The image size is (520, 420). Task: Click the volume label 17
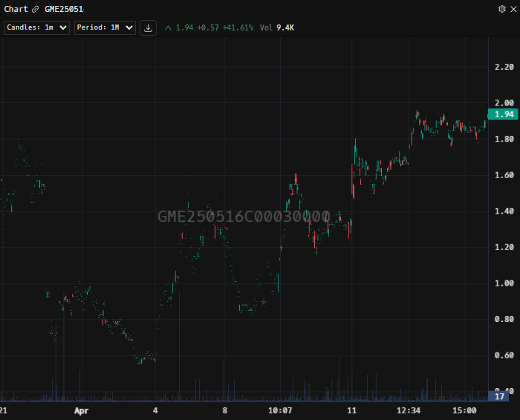[x=498, y=396]
